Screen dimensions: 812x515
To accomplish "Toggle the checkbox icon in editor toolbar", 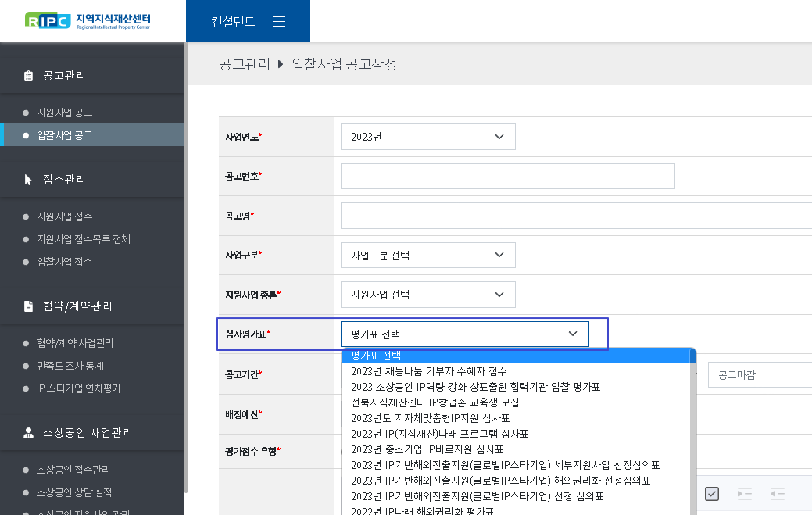I will tap(712, 493).
